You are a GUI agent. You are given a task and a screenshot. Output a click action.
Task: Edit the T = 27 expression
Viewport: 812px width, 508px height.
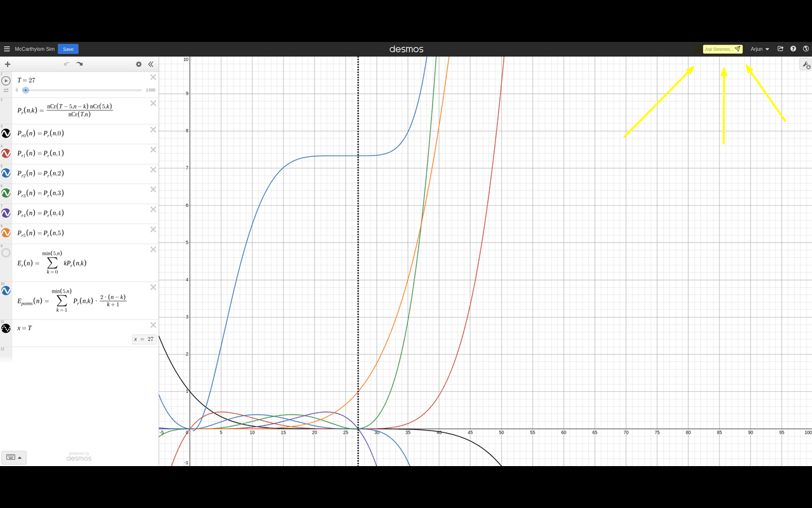tap(26, 81)
